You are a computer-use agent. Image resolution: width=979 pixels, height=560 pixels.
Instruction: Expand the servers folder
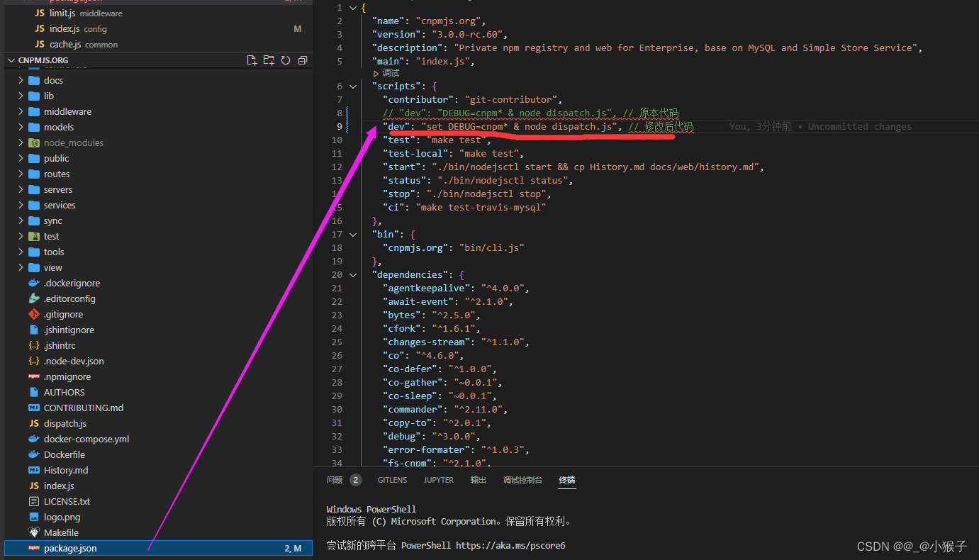coord(21,189)
